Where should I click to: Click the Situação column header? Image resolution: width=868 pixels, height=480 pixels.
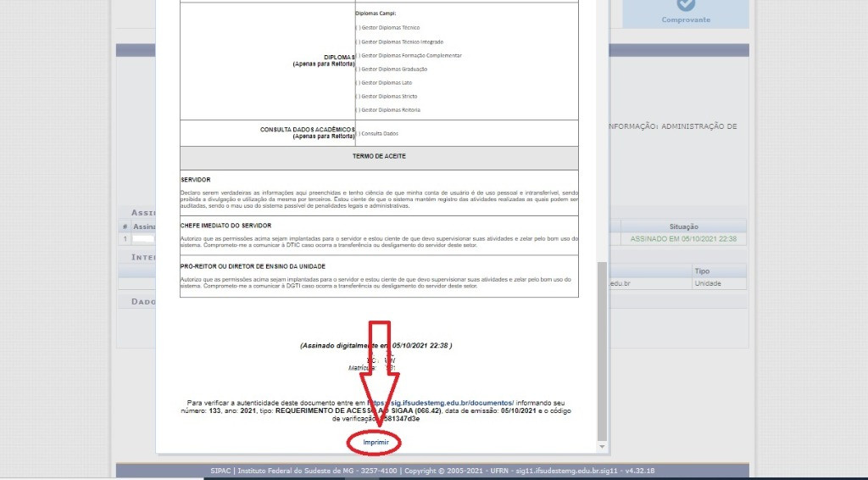(x=683, y=226)
